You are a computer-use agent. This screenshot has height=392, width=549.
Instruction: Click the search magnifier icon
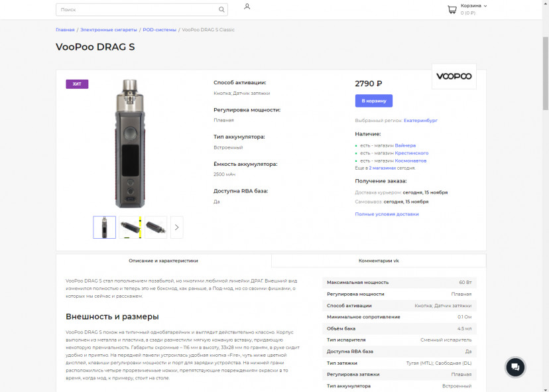tap(221, 9)
